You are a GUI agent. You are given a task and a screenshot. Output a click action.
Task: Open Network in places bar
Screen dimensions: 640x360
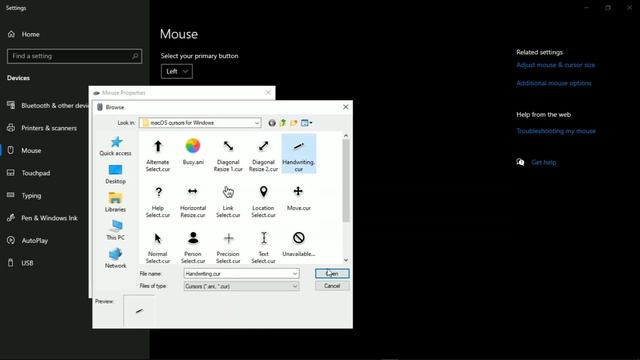pos(116,258)
